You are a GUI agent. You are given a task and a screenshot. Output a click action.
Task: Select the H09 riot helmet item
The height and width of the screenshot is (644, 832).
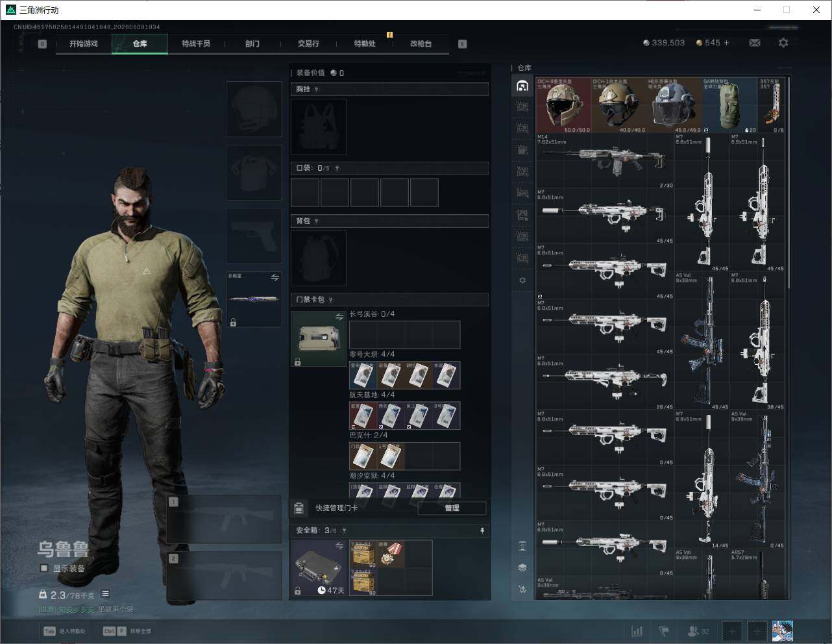[x=674, y=105]
